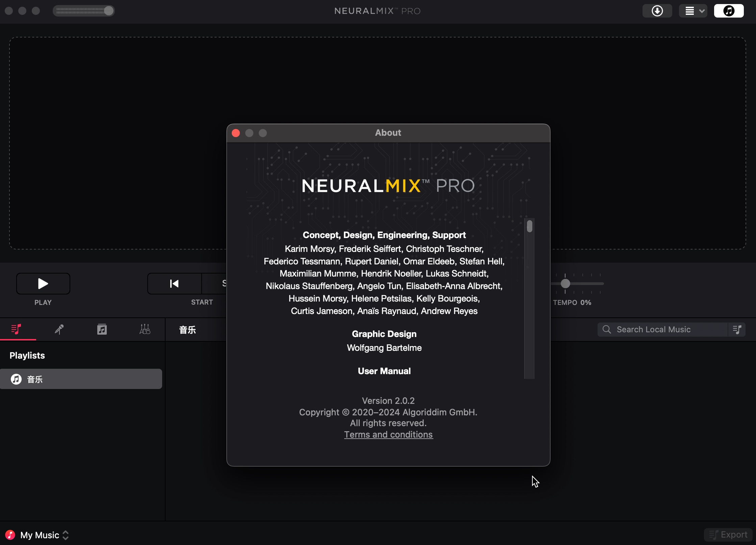Click the Playlists heading

tap(27, 356)
